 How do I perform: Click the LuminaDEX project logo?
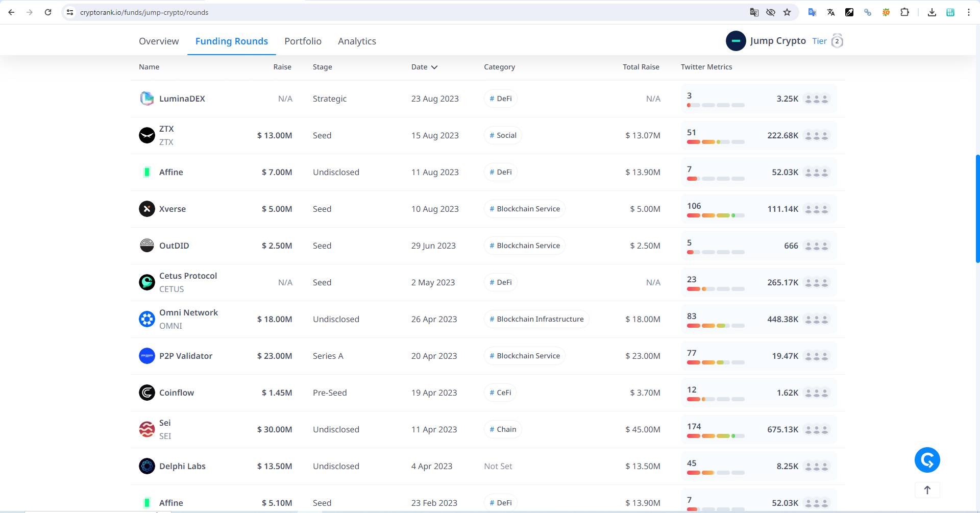tap(147, 99)
